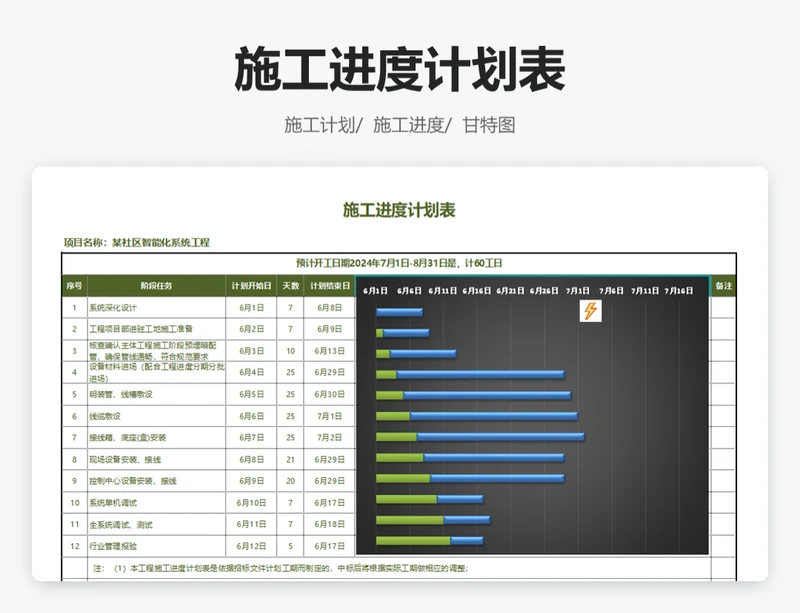Screen dimensions: 800x613
Task: Click the 计划开始日 column header
Action: 252,286
